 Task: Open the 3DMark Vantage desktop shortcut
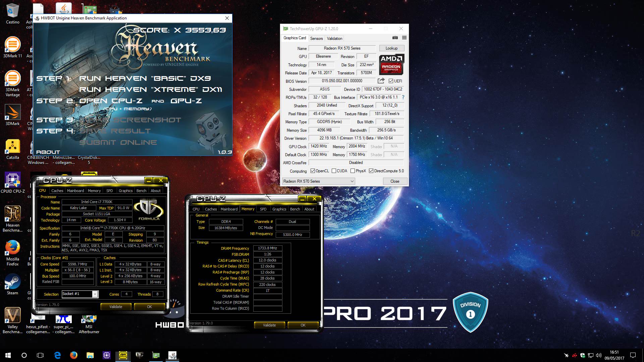click(x=12, y=84)
